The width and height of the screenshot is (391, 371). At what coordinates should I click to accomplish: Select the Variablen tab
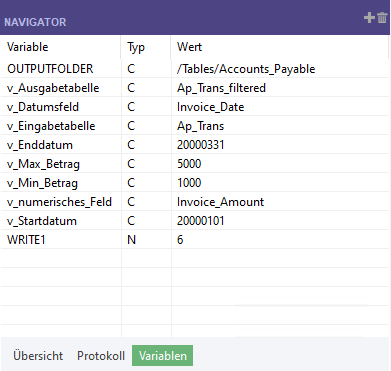pyautogui.click(x=163, y=356)
